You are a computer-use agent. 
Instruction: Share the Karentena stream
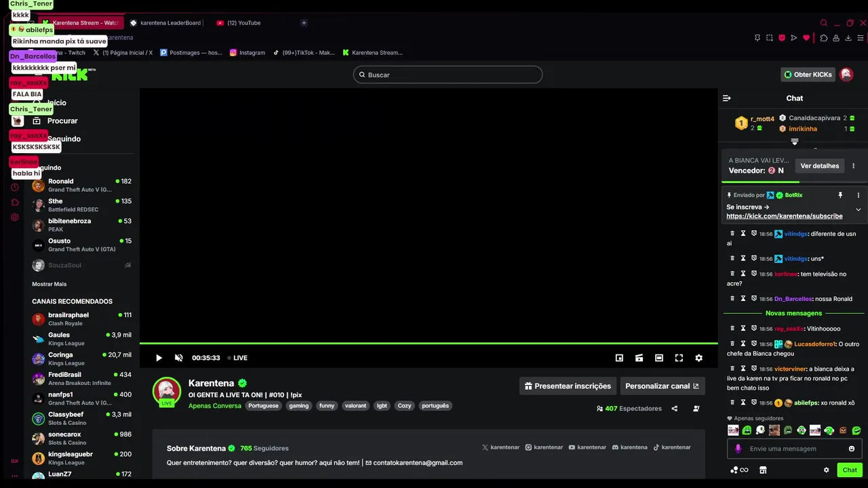(675, 409)
